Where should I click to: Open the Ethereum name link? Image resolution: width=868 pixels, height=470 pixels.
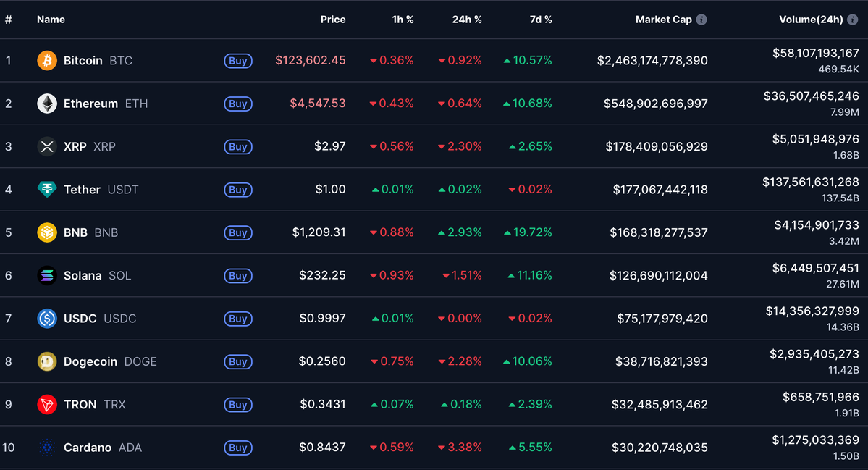point(90,104)
